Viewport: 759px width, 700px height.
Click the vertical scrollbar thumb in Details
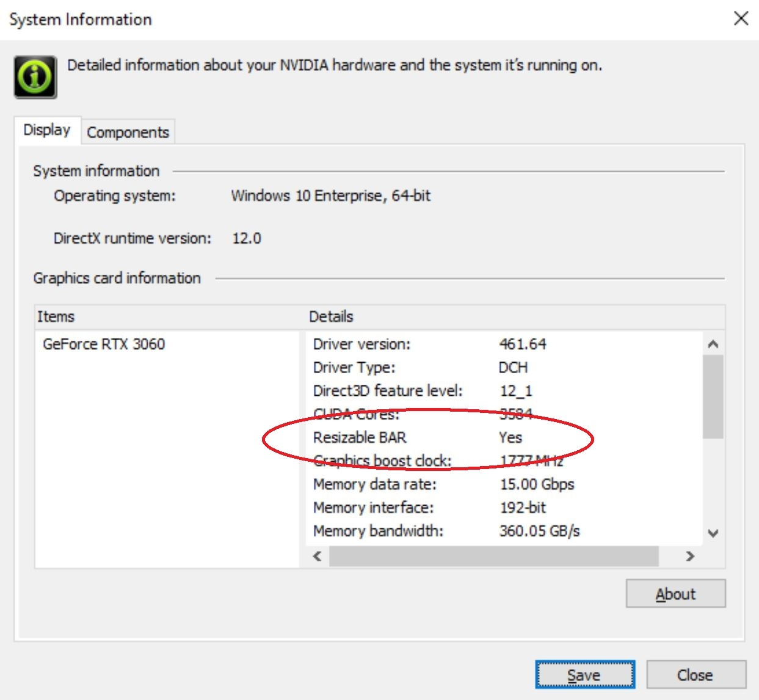click(713, 396)
